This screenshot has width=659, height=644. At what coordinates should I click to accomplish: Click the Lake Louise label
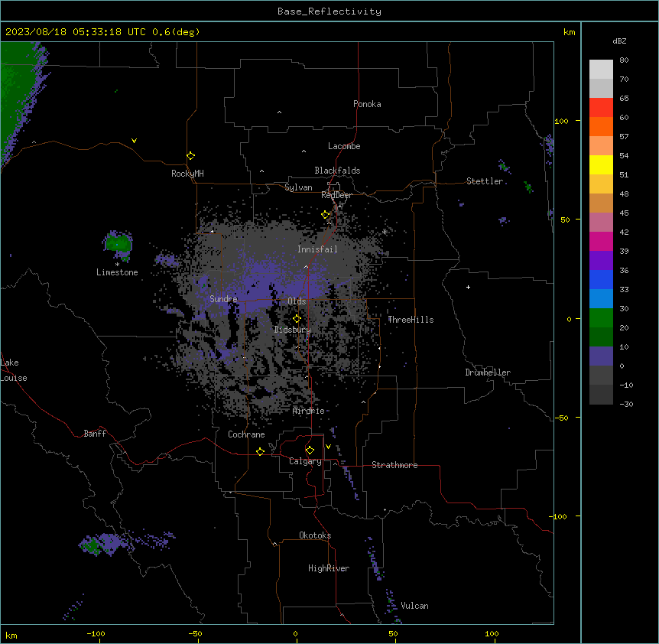click(14, 370)
